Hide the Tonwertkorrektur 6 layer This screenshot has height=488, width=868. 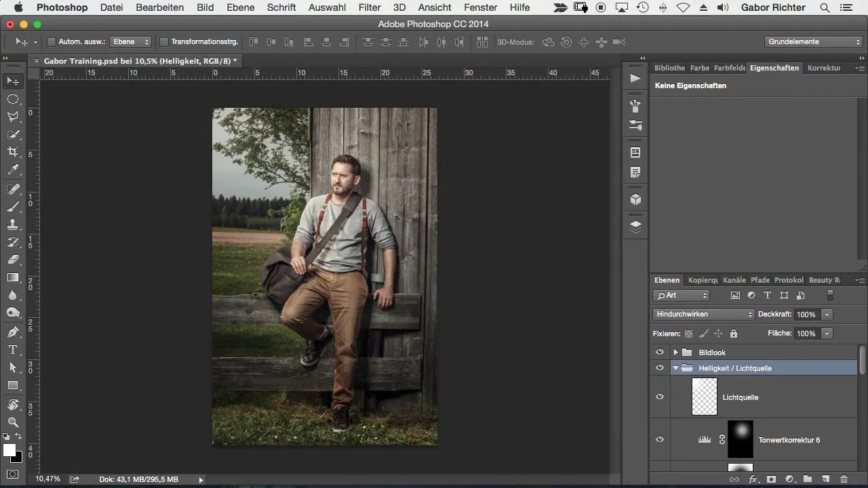(x=659, y=440)
